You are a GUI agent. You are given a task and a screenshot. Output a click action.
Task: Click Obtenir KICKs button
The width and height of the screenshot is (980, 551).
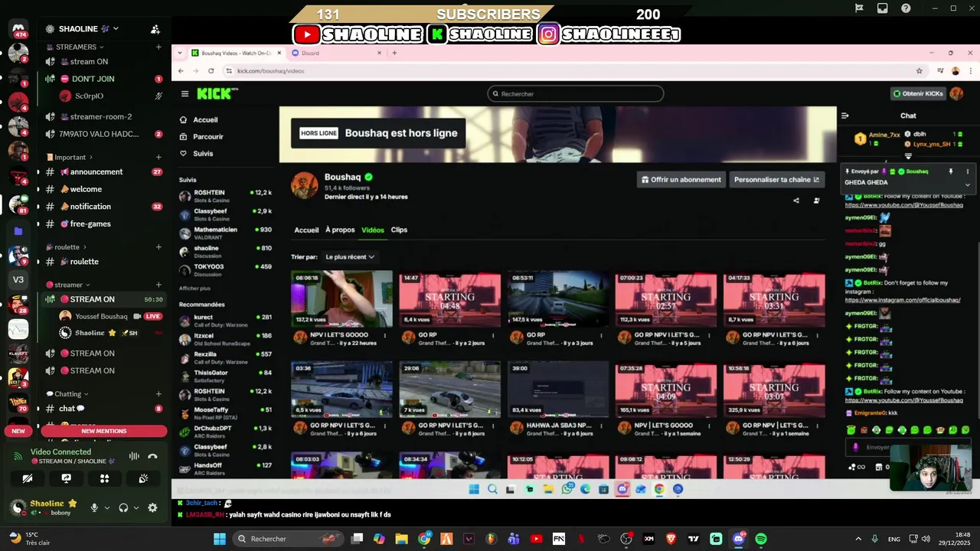(918, 93)
